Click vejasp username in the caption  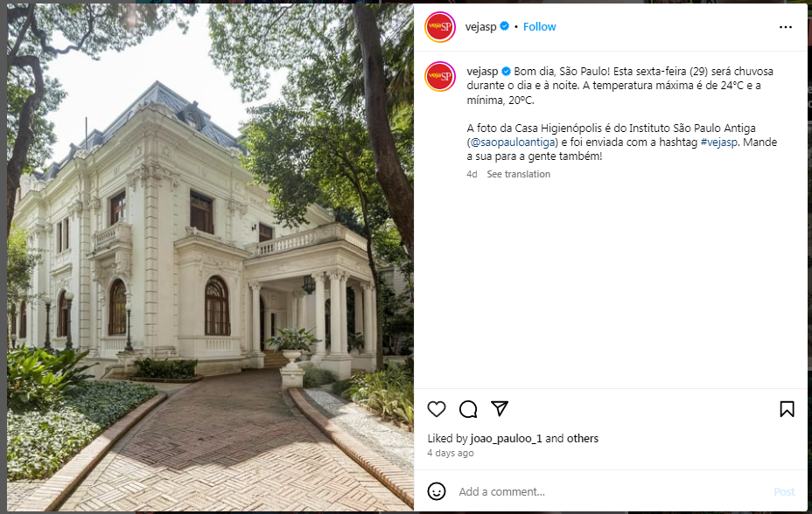click(x=482, y=72)
